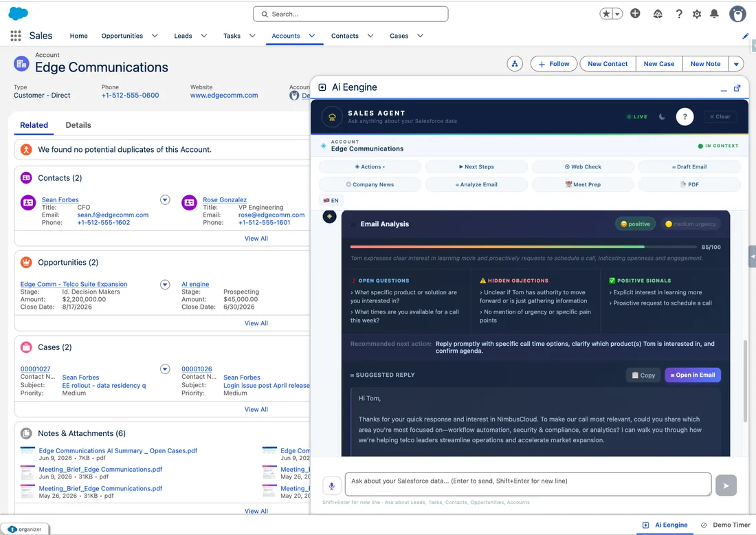
Task: Click Open in Email button
Action: 692,375
